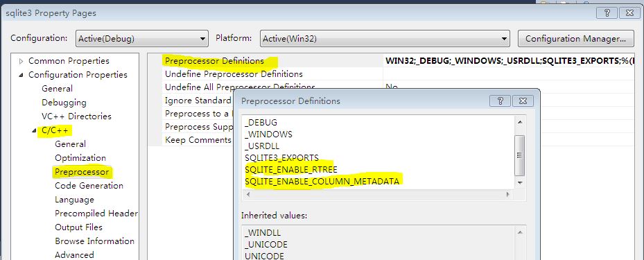Click scroll up arrow in Inherited values list
Viewport: 644px width, 260px height.
coord(519,232)
